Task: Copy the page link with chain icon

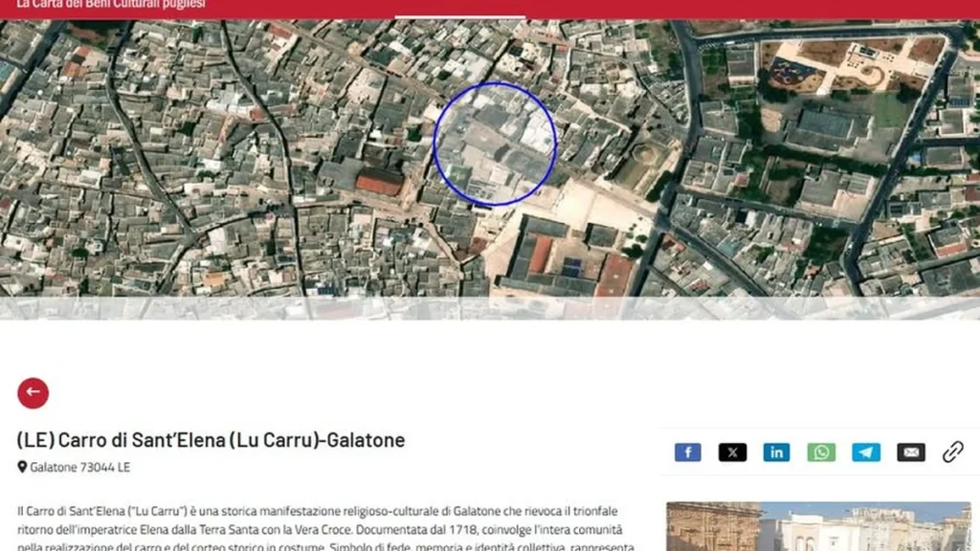Action: click(952, 452)
